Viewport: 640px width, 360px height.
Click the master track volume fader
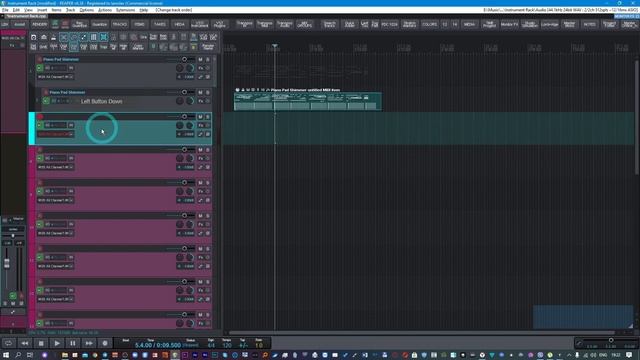coord(7,264)
